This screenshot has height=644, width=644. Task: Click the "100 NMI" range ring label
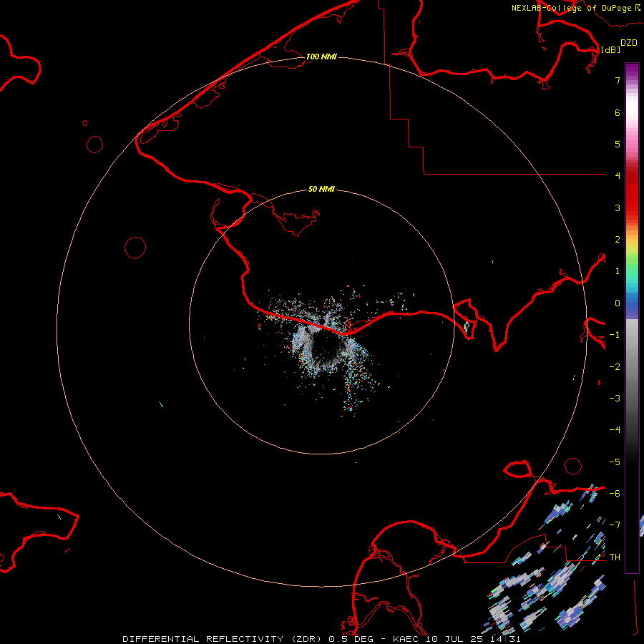321,57
